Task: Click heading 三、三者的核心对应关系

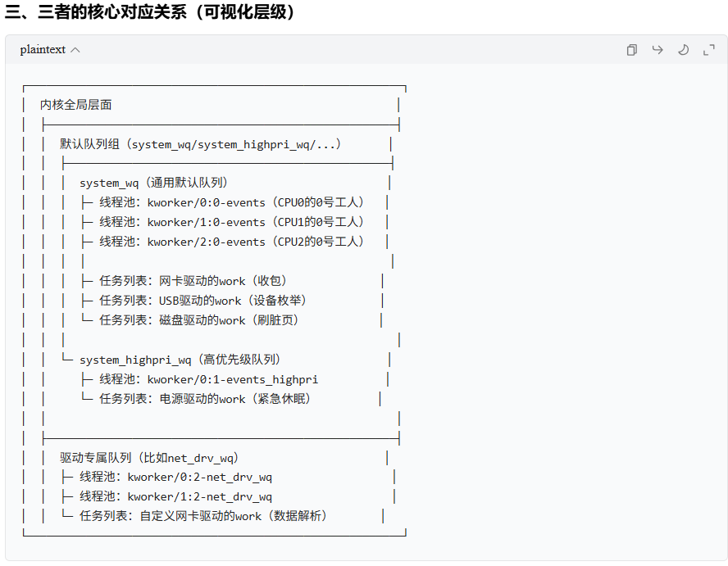Action: (150, 11)
